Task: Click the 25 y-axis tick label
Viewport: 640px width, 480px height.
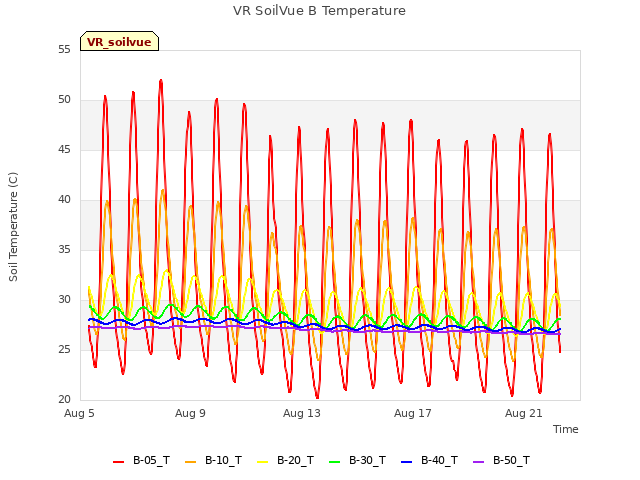Action: [64, 350]
